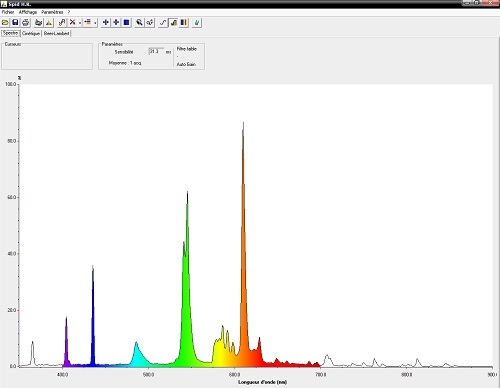
Task: Click the 600.0 x-axis tick label
Action: pyautogui.click(x=234, y=375)
